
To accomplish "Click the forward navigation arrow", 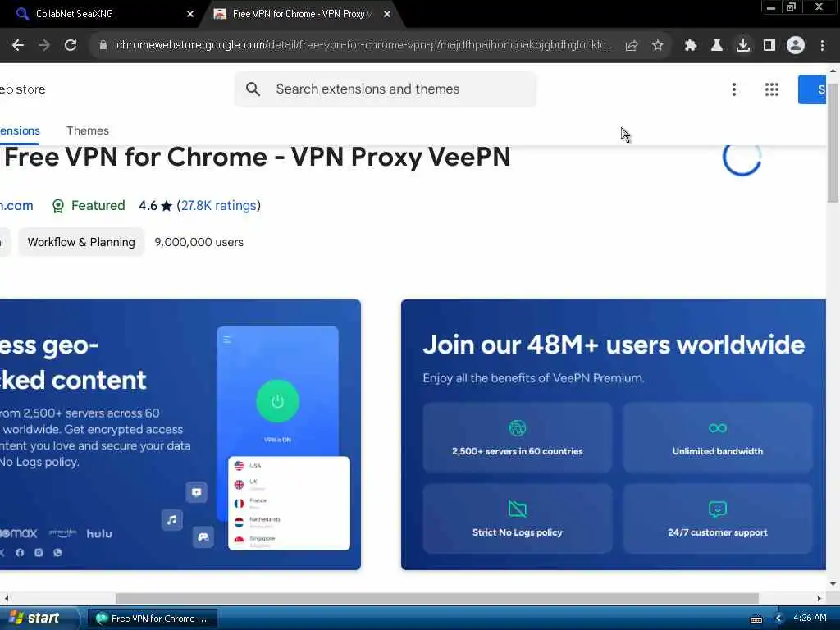I will click(x=44, y=46).
